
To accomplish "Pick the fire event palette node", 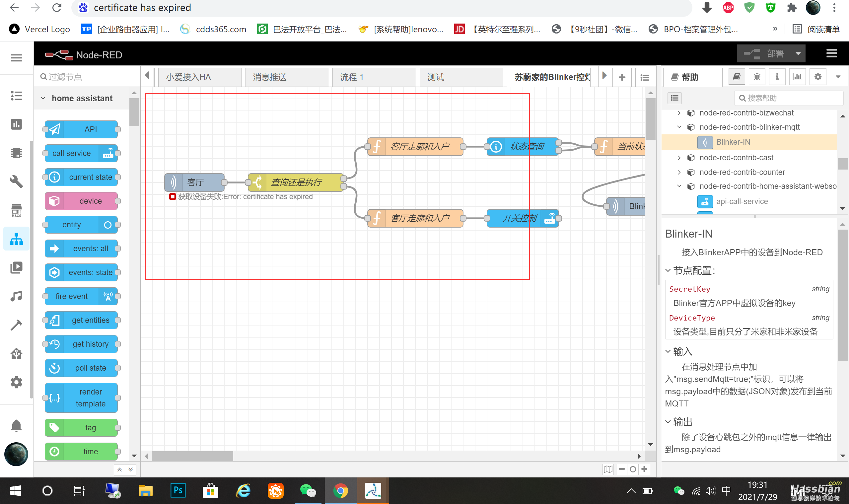I will pos(81,296).
